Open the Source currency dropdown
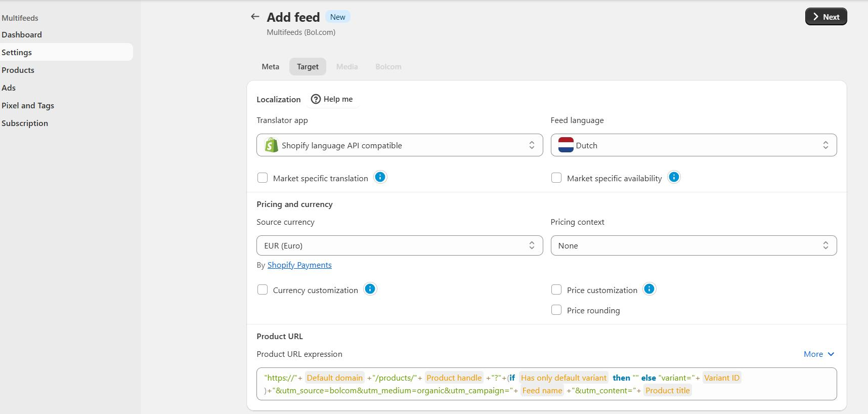The image size is (868, 414). [399, 245]
